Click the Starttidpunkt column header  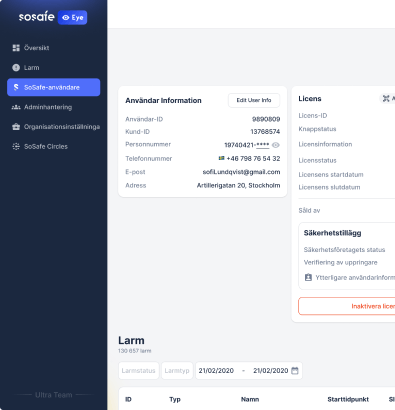[348, 399]
